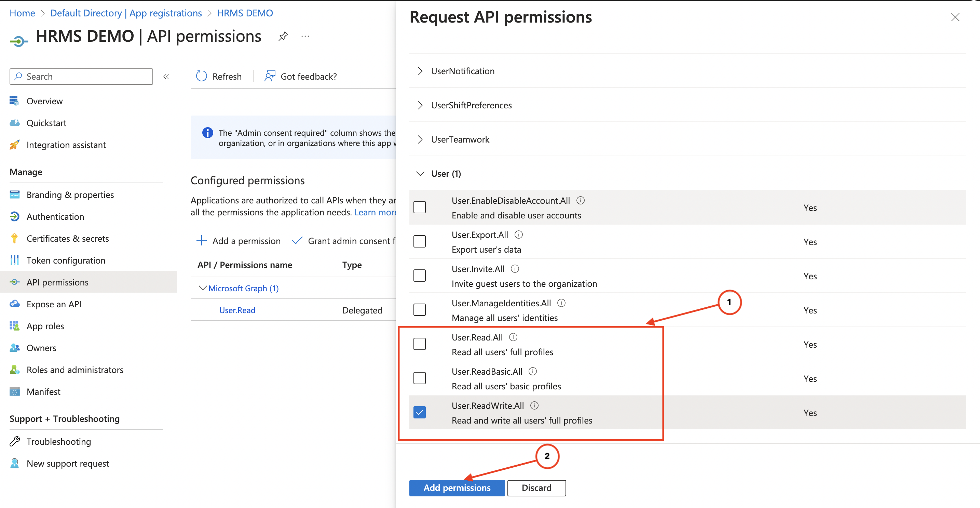Image resolution: width=980 pixels, height=508 pixels.
Task: Uncheck the User.ReadWrite.All checkbox
Action: pyautogui.click(x=420, y=413)
